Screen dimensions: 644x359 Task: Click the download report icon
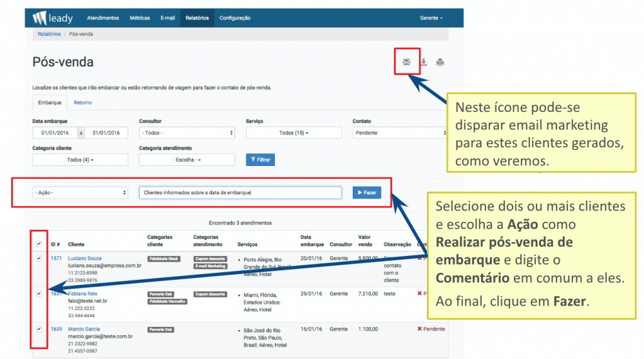[x=423, y=62]
